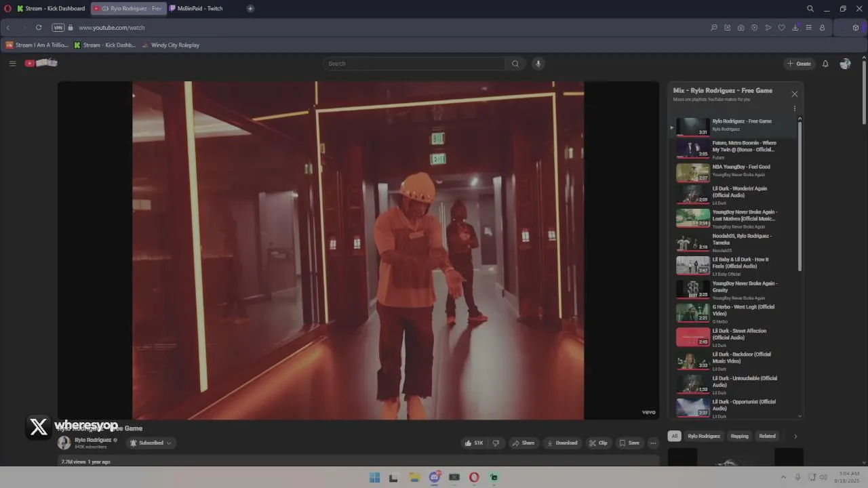Close the Mix playlist panel
This screenshot has width=868, height=488.
(795, 94)
